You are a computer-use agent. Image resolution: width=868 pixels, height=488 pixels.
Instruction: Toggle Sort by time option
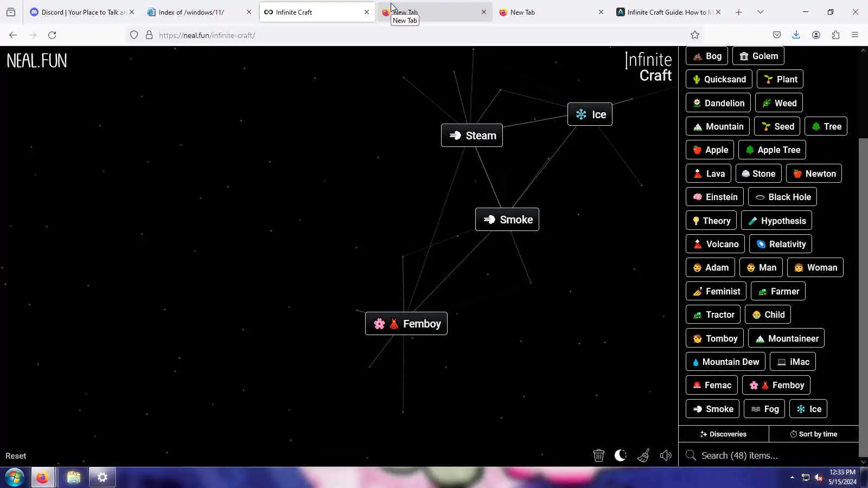(814, 434)
